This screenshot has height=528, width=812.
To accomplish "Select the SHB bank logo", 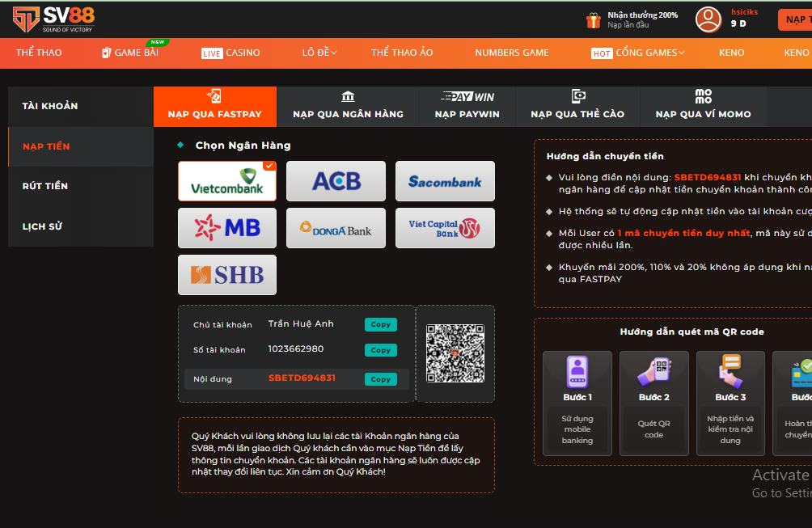I will [x=227, y=275].
